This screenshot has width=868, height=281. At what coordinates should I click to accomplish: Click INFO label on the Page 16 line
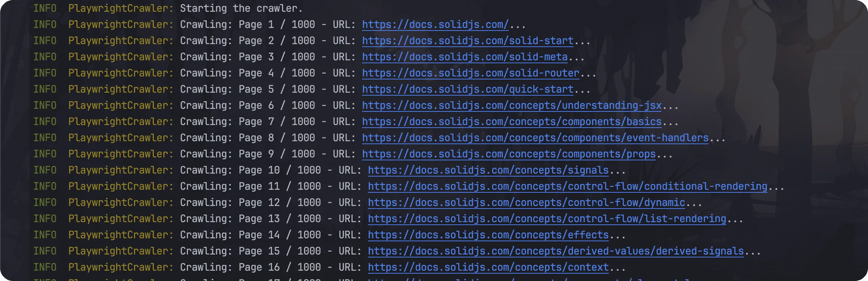(x=45, y=267)
